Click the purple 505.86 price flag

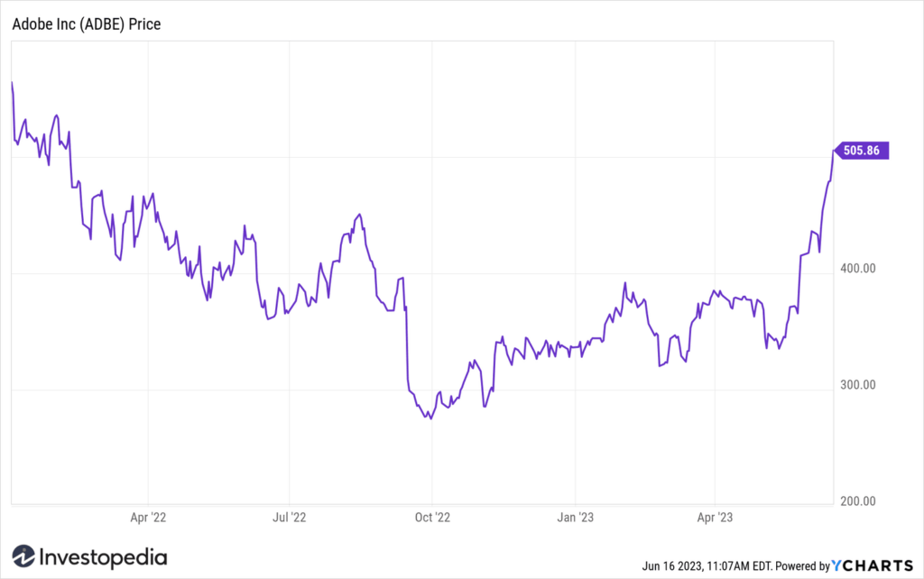pyautogui.click(x=862, y=151)
